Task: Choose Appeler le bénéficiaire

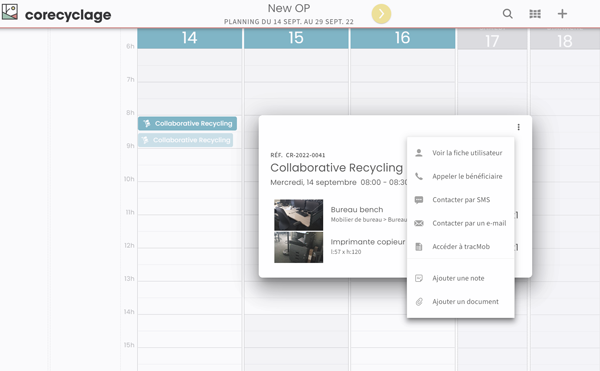Action: pos(460,176)
